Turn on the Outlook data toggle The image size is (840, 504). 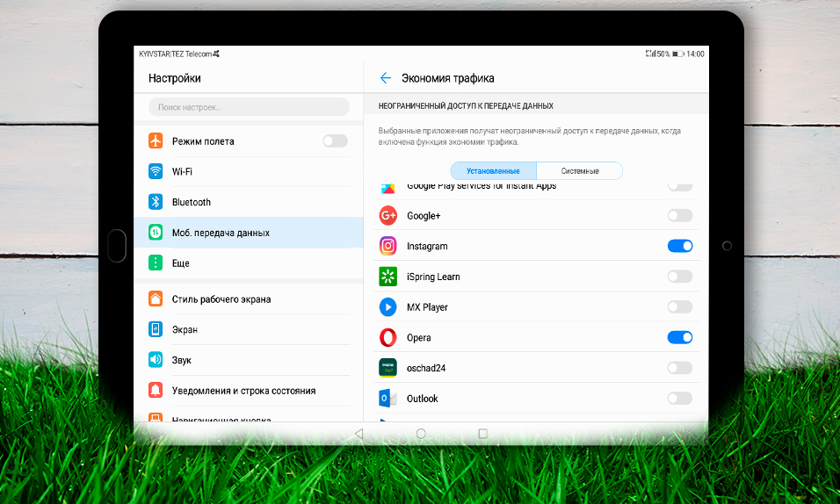point(680,399)
